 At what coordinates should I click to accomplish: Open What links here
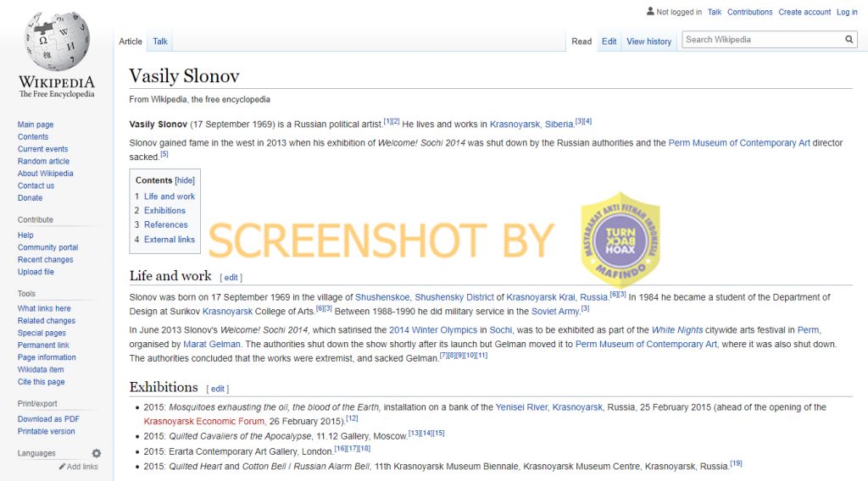coord(44,308)
